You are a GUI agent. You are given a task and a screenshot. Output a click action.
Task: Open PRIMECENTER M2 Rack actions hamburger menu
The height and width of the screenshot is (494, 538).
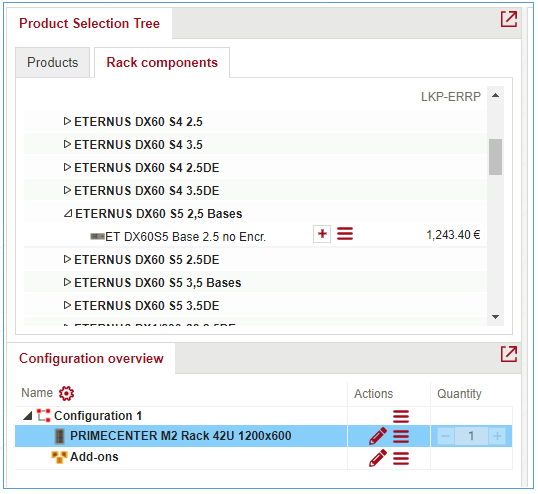click(x=401, y=436)
